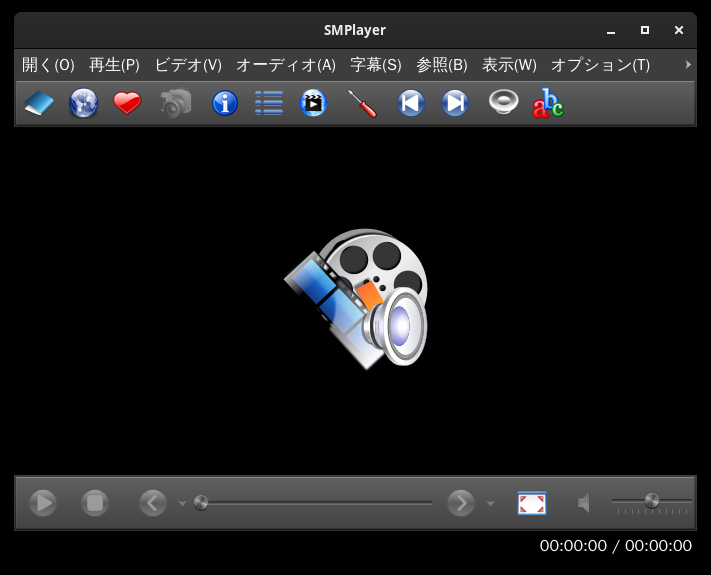The height and width of the screenshot is (575, 711).
Task: Close the SMPlayer window
Action: (x=679, y=30)
